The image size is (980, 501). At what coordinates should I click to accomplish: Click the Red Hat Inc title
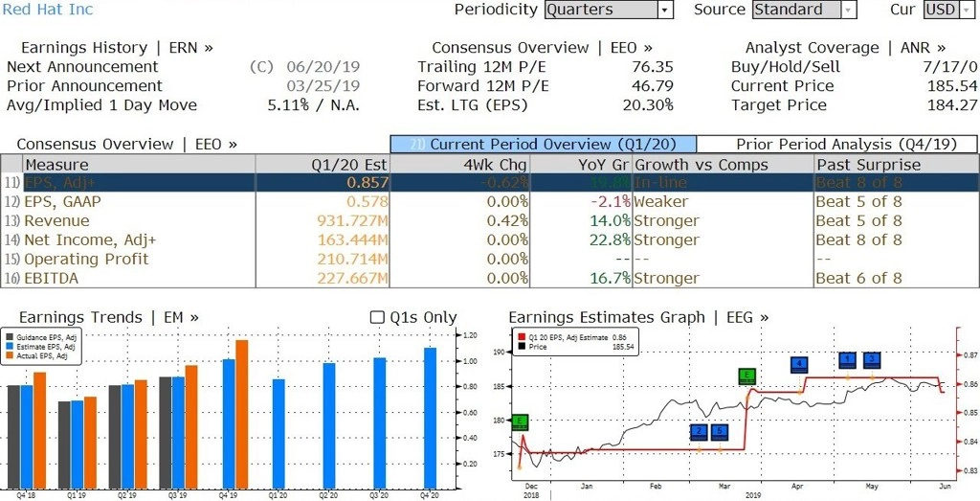click(x=47, y=10)
